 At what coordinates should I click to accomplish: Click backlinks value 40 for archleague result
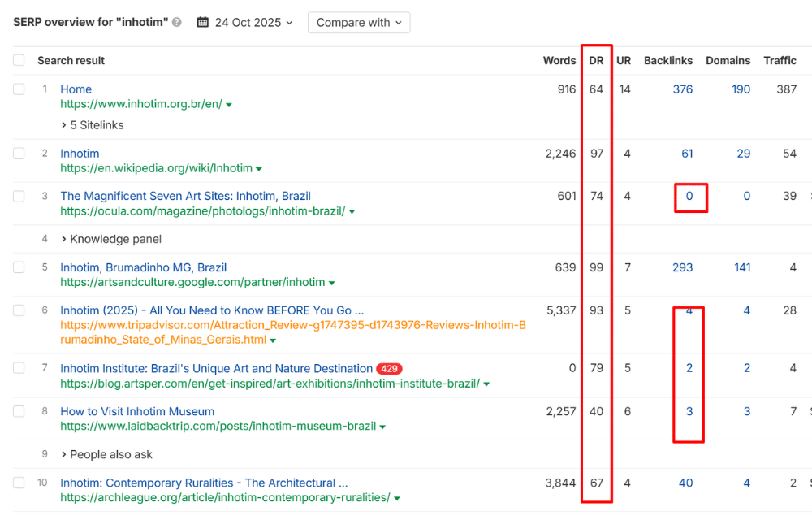pyautogui.click(x=685, y=483)
